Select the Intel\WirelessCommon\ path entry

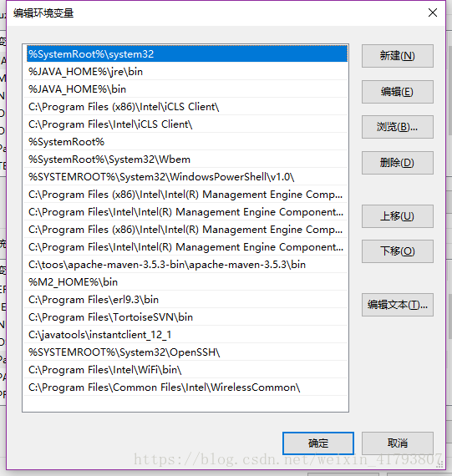[x=185, y=387]
